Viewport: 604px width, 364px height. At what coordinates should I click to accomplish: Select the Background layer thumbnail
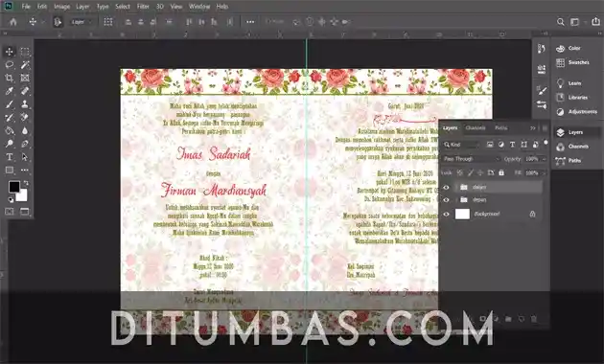pos(462,214)
